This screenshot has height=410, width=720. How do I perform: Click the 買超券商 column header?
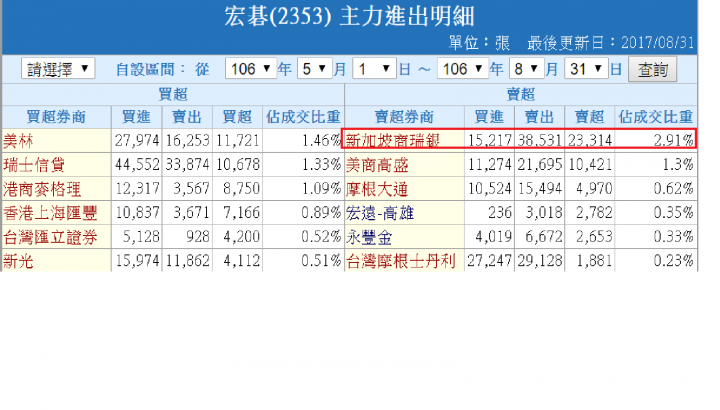tap(56, 117)
